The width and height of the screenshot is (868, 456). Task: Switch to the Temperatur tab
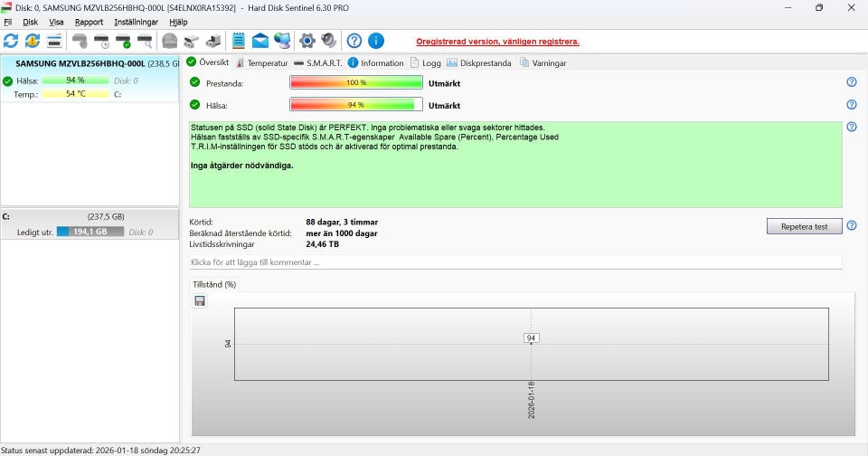coord(261,63)
